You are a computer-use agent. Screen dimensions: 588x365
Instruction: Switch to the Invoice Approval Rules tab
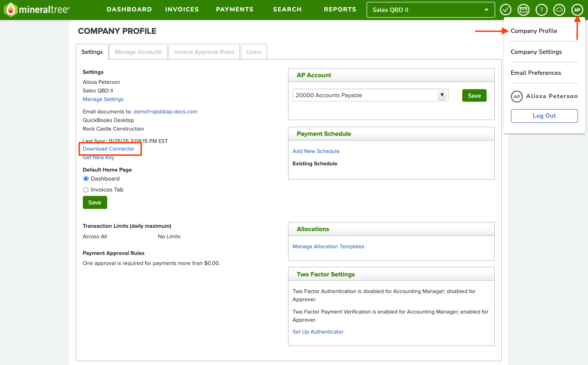pyautogui.click(x=204, y=52)
